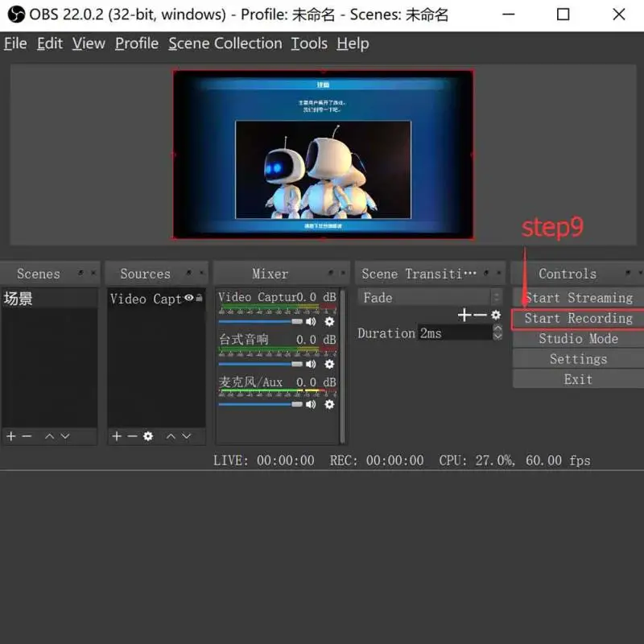Toggle lock icon of Video Capture source
This screenshot has height=644, width=644.
[x=199, y=297]
